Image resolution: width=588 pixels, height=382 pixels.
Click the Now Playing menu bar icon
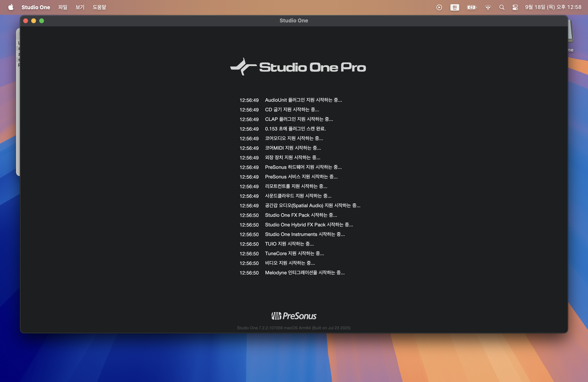439,7
